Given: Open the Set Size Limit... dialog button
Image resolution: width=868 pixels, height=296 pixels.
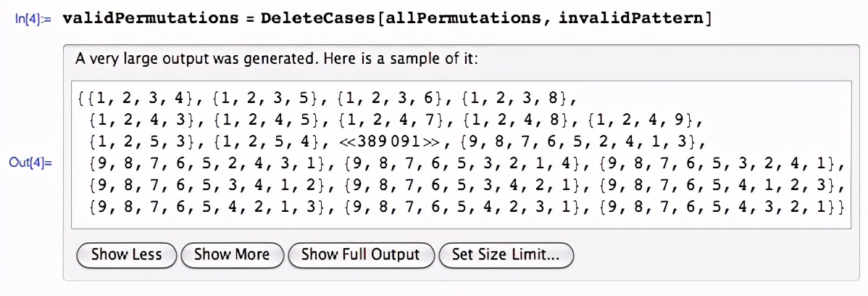Looking at the screenshot, I should coord(506,255).
